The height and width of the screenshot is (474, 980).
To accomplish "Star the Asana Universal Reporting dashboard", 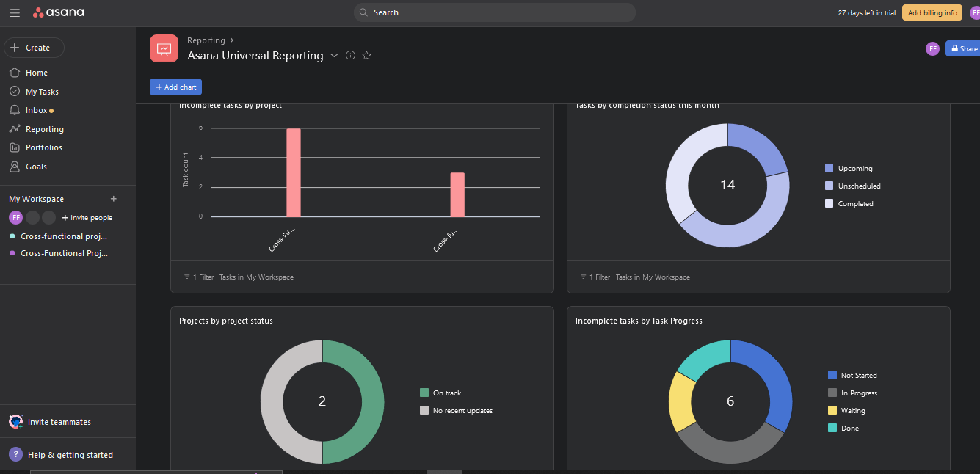I will tap(366, 55).
